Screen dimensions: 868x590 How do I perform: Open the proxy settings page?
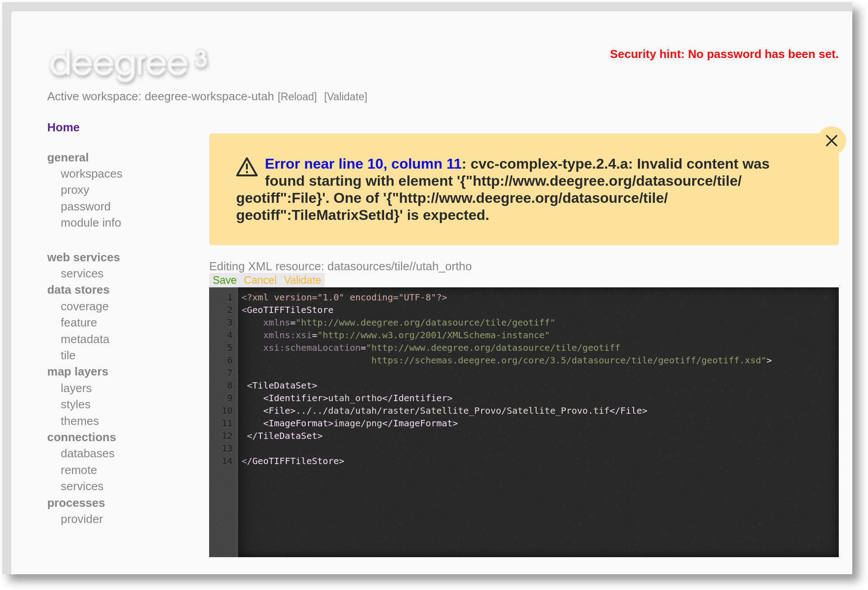[75, 190]
